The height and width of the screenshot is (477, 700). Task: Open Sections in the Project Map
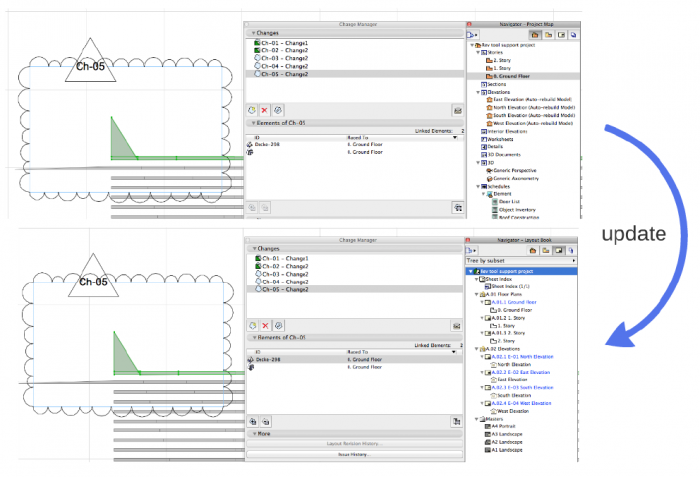(x=493, y=84)
